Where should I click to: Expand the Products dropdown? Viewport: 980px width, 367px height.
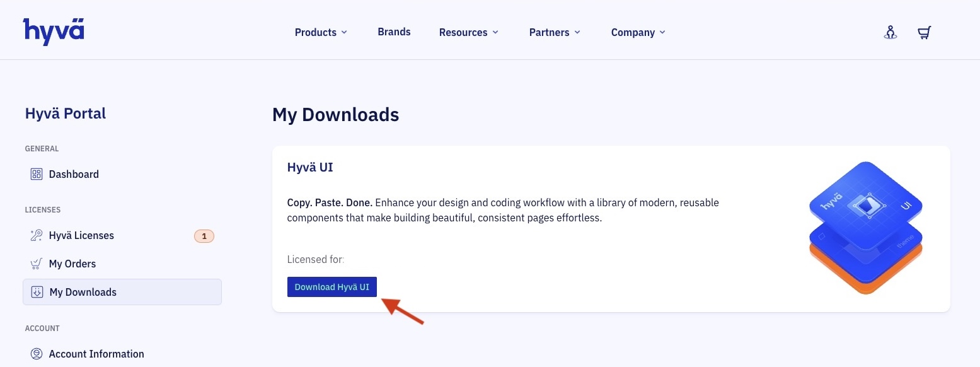(320, 32)
